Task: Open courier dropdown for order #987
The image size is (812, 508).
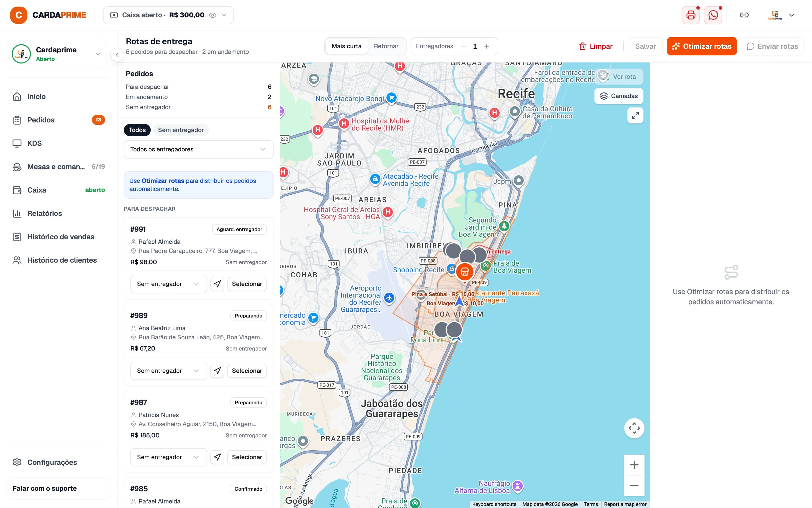Action: 168,457
